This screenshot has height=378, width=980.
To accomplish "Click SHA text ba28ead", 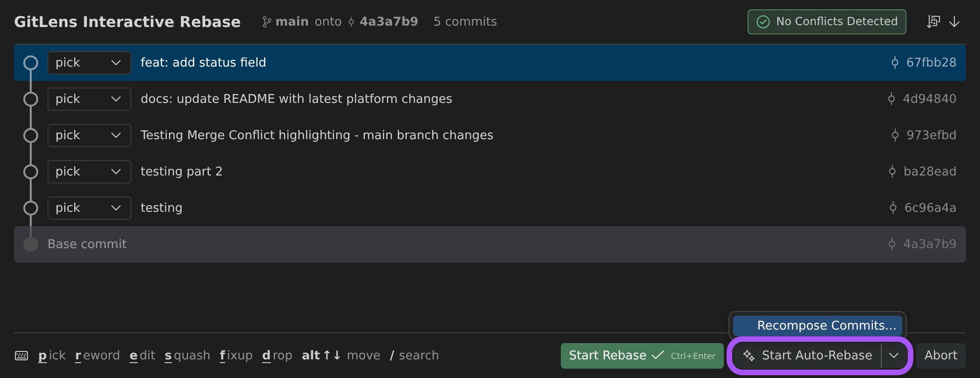I will coord(930,171).
